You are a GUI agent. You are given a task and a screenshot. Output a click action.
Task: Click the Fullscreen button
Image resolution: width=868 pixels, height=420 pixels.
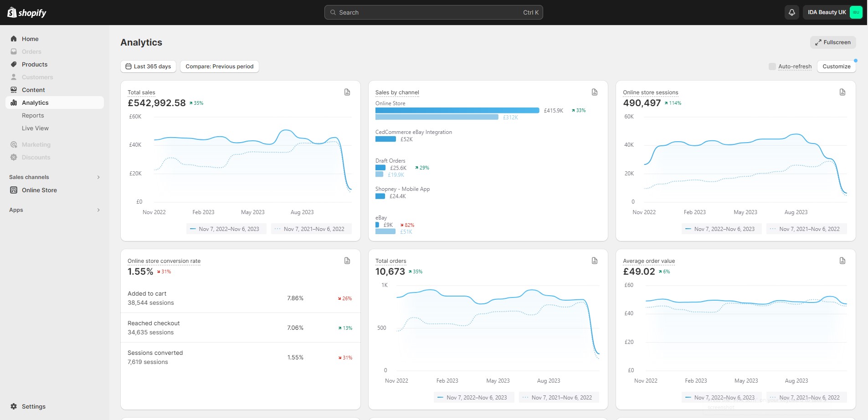coord(833,42)
